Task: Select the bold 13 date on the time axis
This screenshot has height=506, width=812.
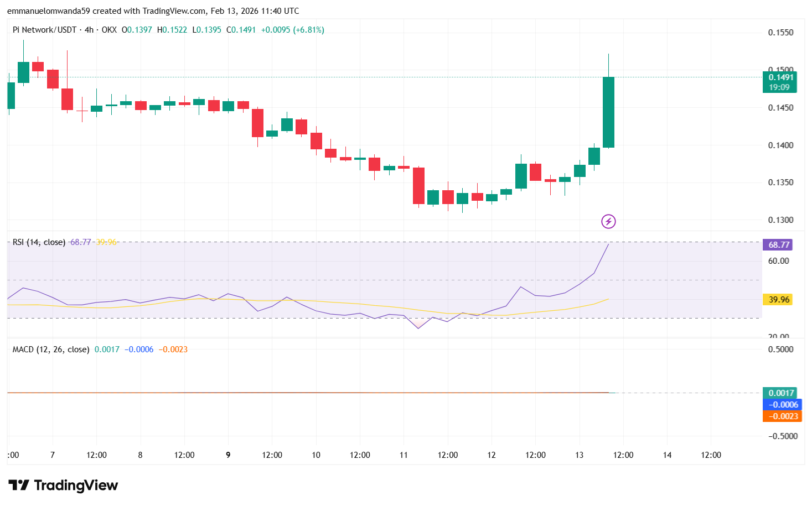Action: (579, 455)
